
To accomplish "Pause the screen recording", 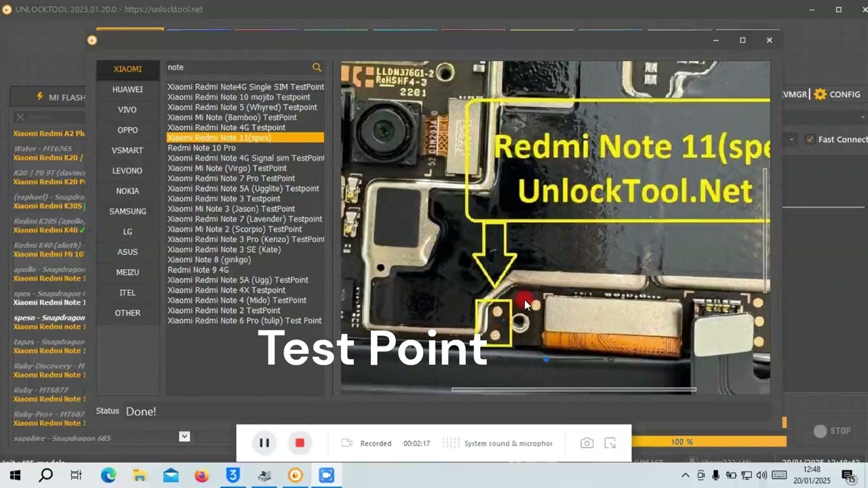I will [264, 443].
